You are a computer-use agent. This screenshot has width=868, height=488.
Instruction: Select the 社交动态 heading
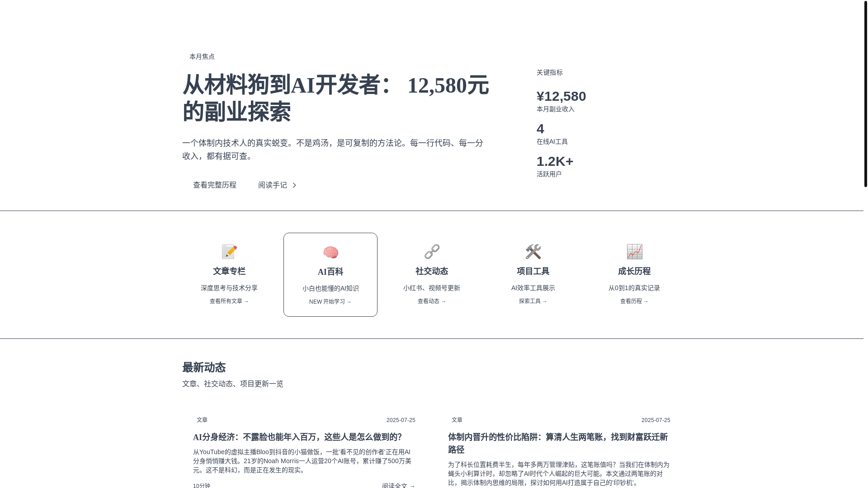(x=432, y=271)
